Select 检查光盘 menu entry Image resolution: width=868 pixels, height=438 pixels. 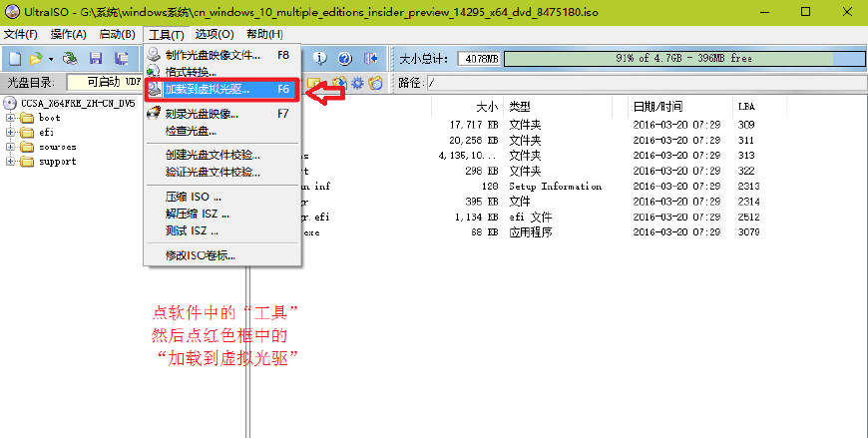click(x=222, y=132)
